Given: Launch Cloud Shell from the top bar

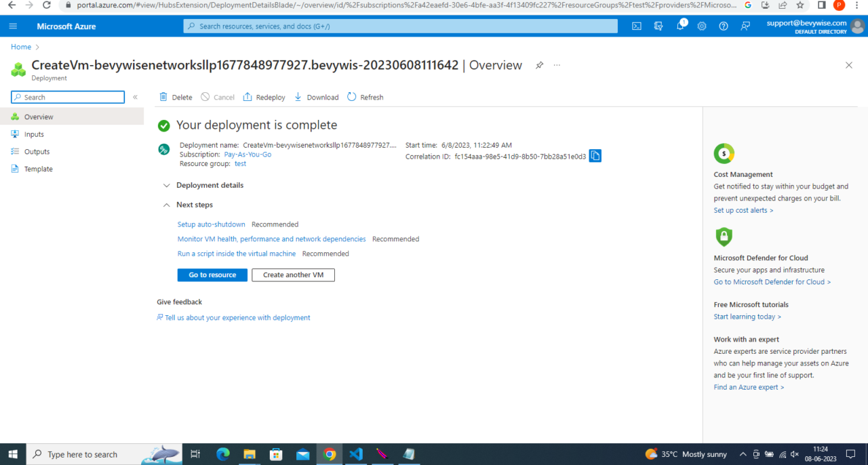Looking at the screenshot, I should click(637, 26).
